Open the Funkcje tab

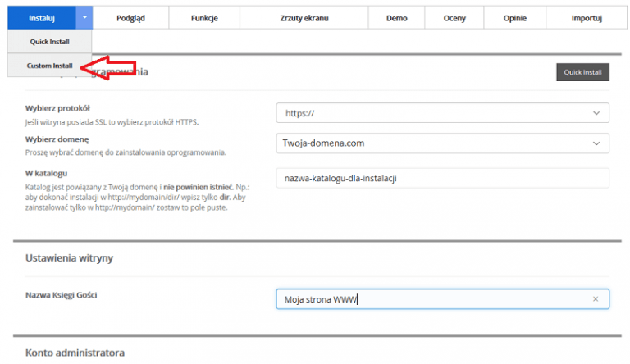click(204, 18)
